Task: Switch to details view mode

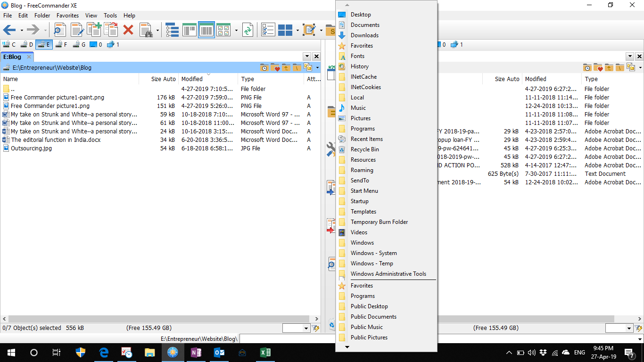Action: click(x=206, y=30)
